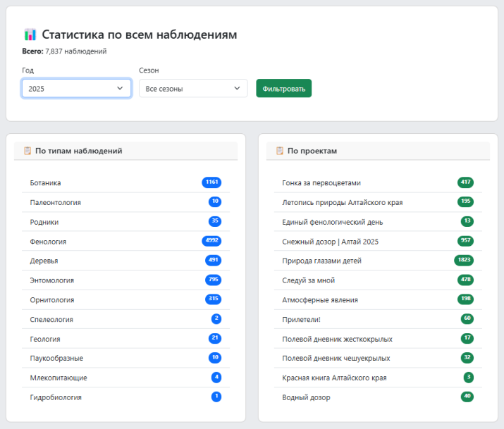
Task: Select the 'Водный дозор' project entry
Action: point(306,397)
